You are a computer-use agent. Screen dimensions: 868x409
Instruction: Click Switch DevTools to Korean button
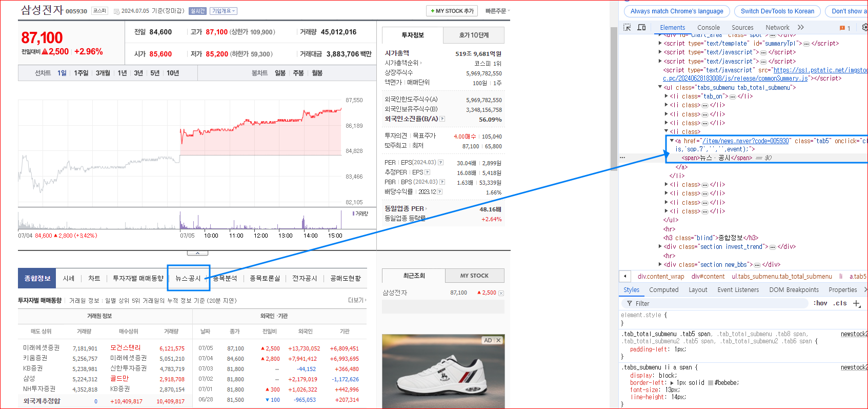point(777,11)
